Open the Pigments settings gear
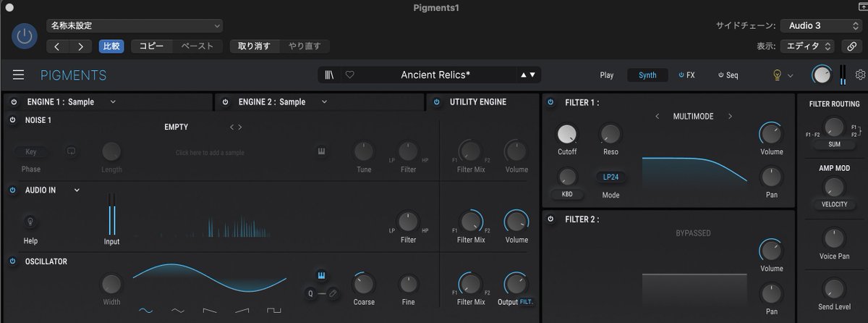The width and height of the screenshot is (868, 323). point(860,75)
